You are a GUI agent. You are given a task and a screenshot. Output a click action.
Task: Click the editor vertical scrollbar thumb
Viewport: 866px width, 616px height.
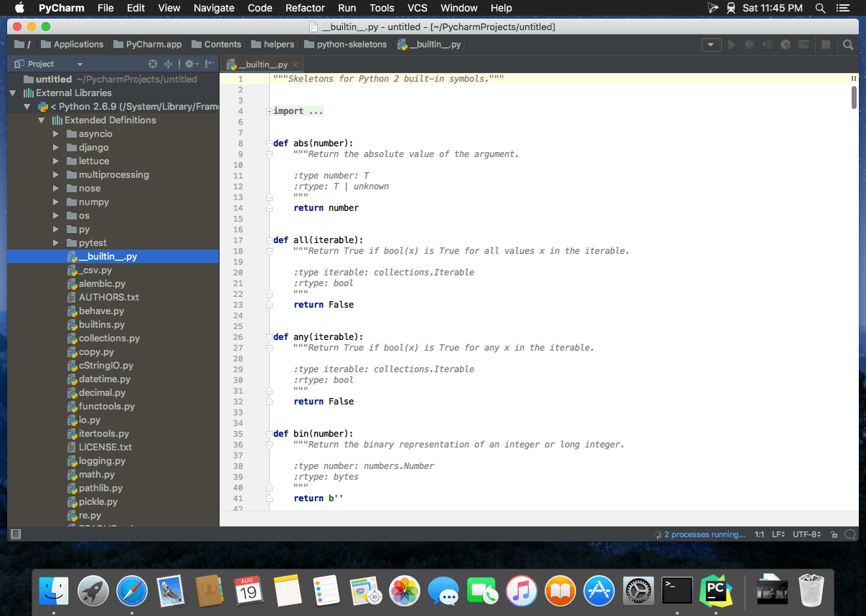pos(854,97)
